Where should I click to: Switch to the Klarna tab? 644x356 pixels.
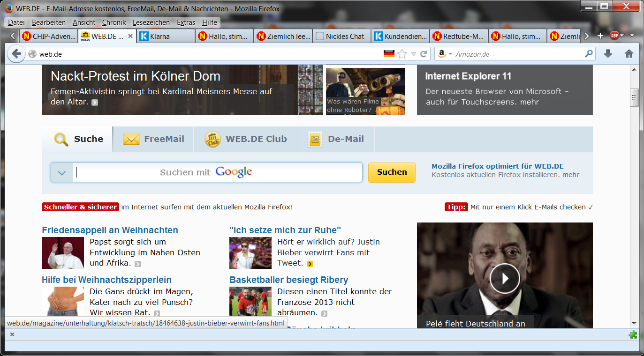click(x=166, y=36)
